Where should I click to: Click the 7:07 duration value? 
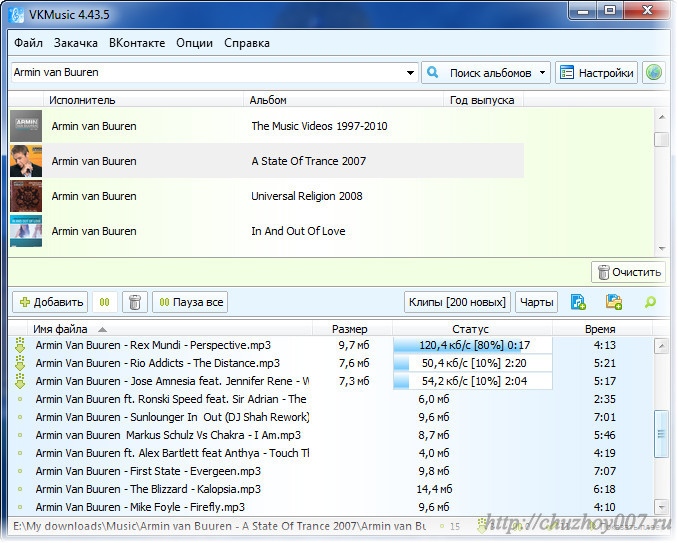[604, 471]
